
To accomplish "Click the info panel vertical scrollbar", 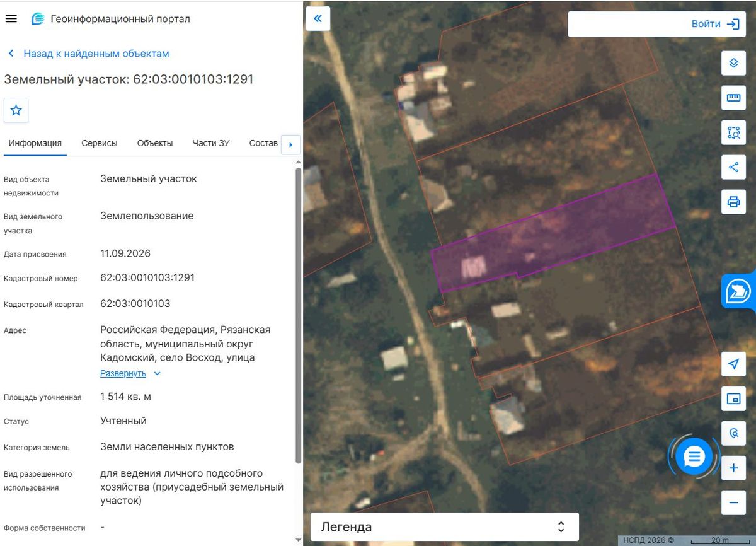I will [299, 315].
